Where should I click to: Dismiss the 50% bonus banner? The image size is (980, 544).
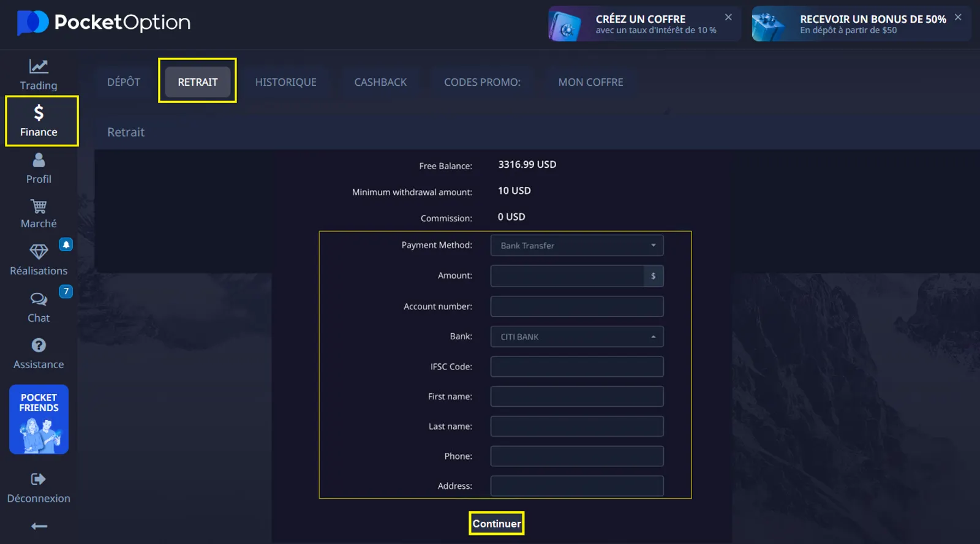(958, 17)
